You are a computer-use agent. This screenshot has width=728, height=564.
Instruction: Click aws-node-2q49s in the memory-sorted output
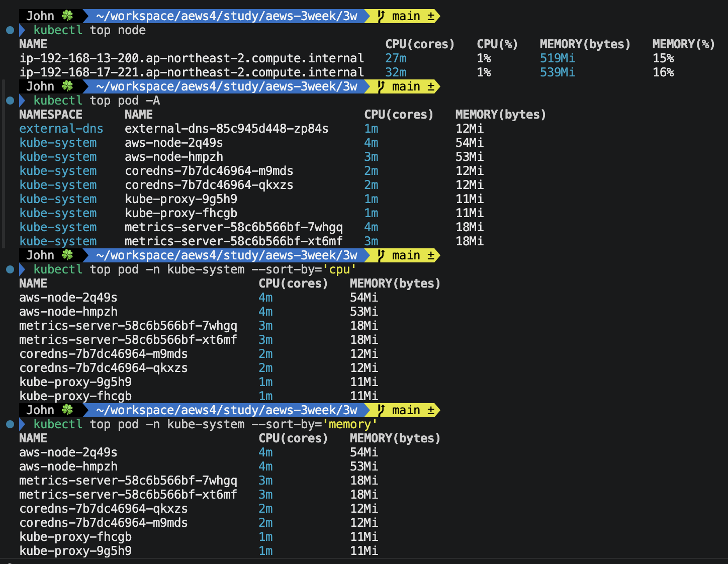tap(68, 452)
